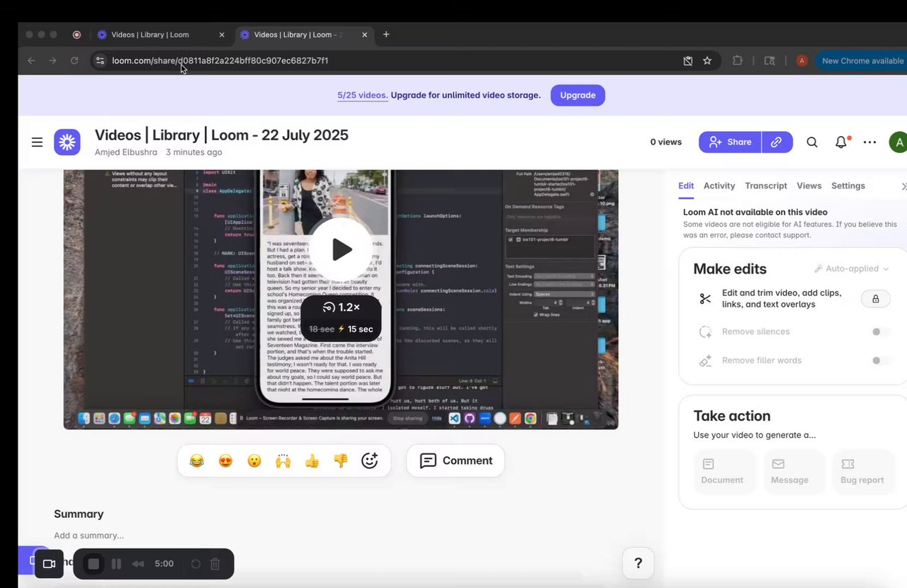This screenshot has width=907, height=588.
Task: Open the Chrome profile avatar
Action: coord(801,61)
